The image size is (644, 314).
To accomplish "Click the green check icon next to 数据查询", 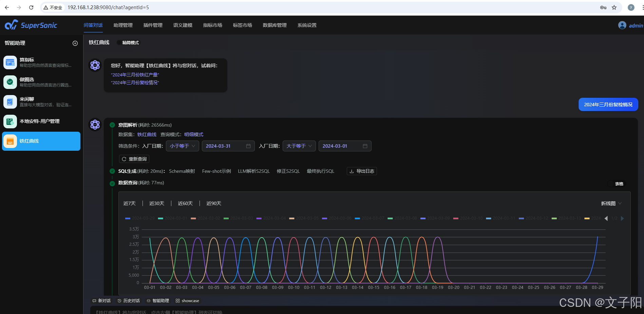I will click(x=112, y=183).
